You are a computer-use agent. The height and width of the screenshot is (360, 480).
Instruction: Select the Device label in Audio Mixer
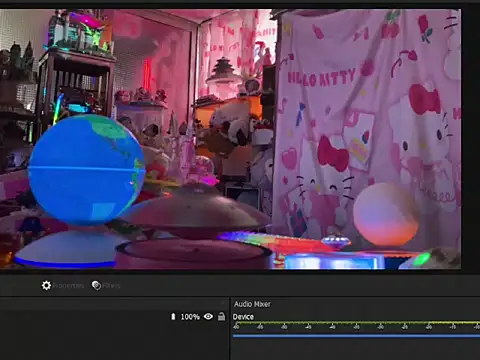243,317
